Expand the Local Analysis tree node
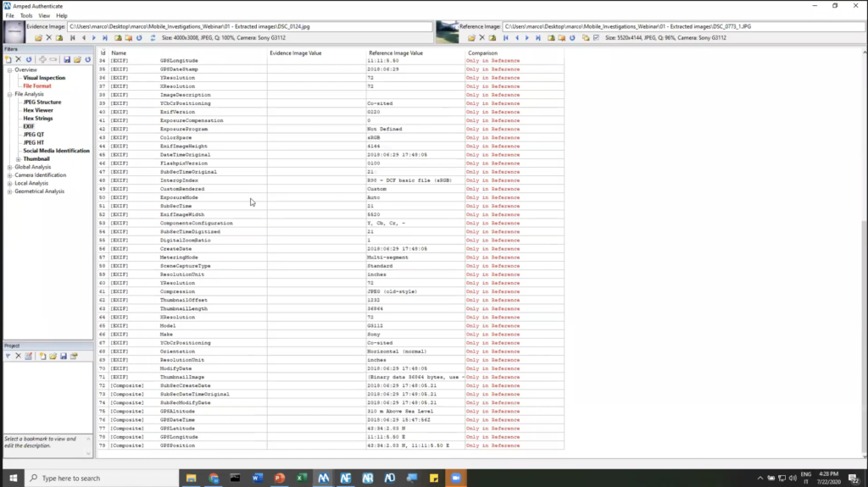Image resolution: width=868 pixels, height=487 pixels. point(9,184)
